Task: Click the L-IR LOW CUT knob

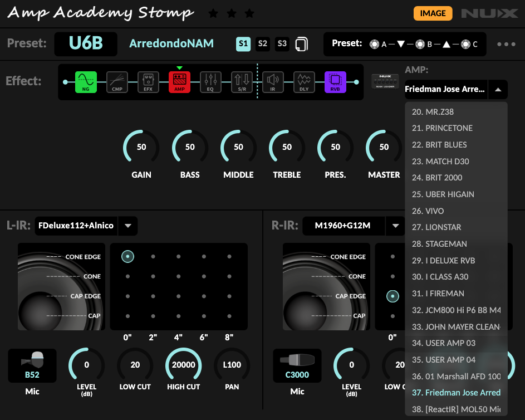Action: tap(135, 365)
